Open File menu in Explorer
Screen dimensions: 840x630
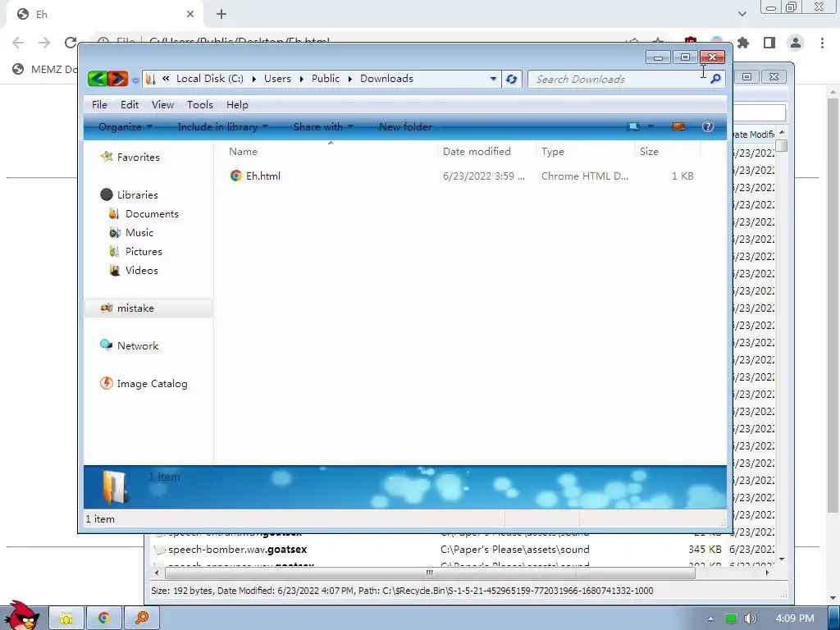point(99,105)
